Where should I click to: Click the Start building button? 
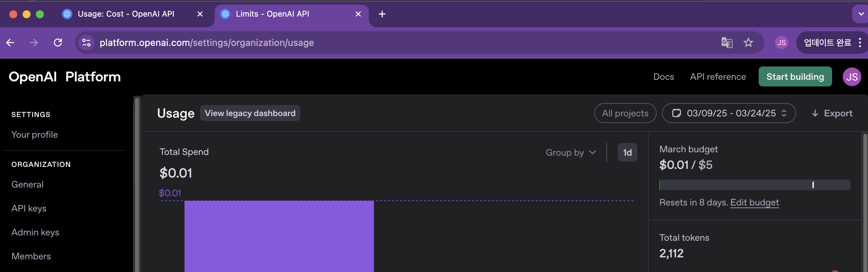[795, 76]
